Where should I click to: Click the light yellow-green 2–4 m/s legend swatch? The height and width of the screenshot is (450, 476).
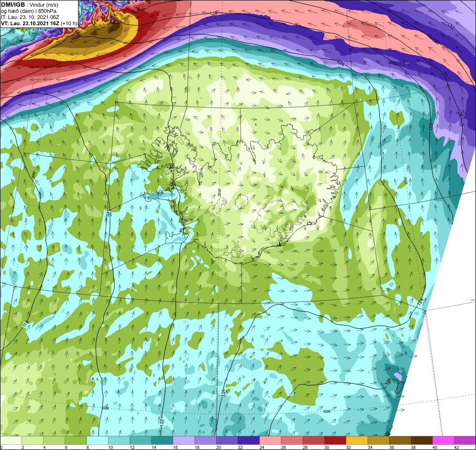(32, 440)
